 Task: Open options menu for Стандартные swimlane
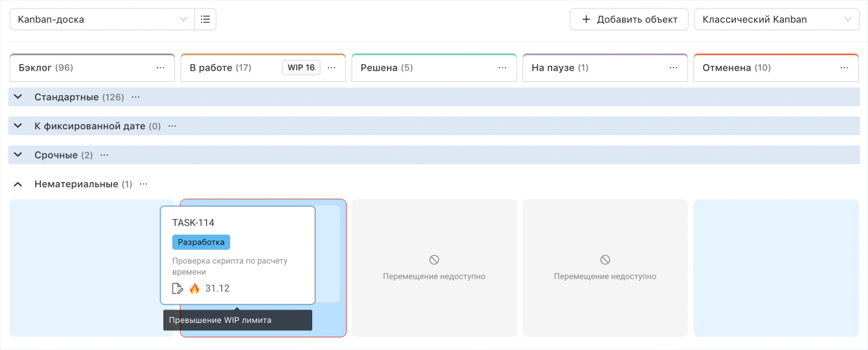[x=136, y=97]
